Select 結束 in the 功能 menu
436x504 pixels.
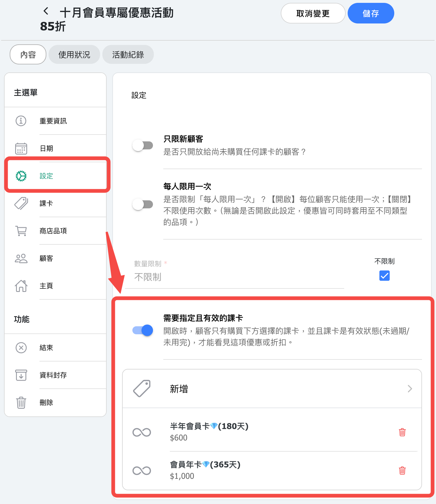46,347
